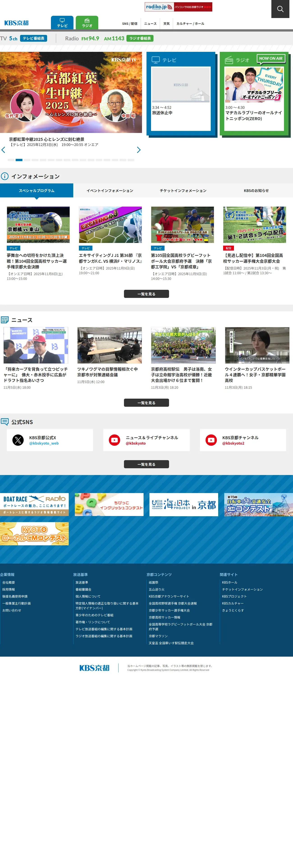293x868 pixels.
Task: Open the ウインターカップ basketball news
Action: point(257,375)
